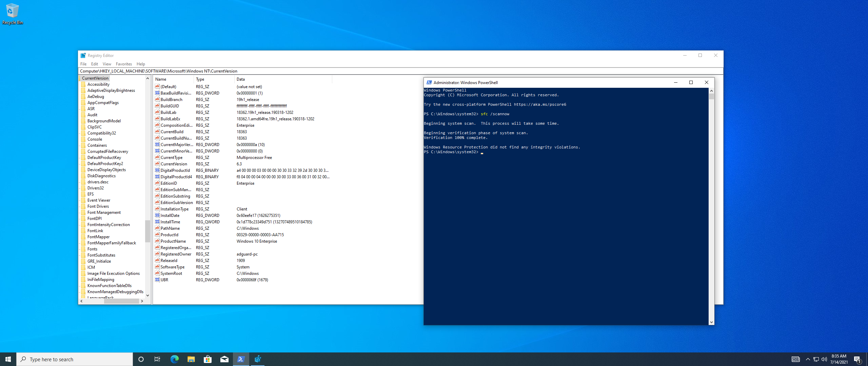Click tree pane scroll up arrow
The height and width of the screenshot is (366, 868).
pos(147,78)
